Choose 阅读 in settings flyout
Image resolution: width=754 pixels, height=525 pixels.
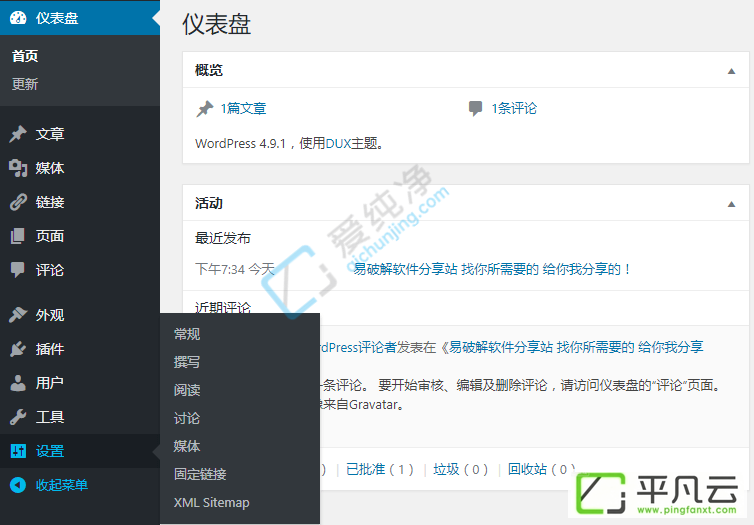(187, 389)
